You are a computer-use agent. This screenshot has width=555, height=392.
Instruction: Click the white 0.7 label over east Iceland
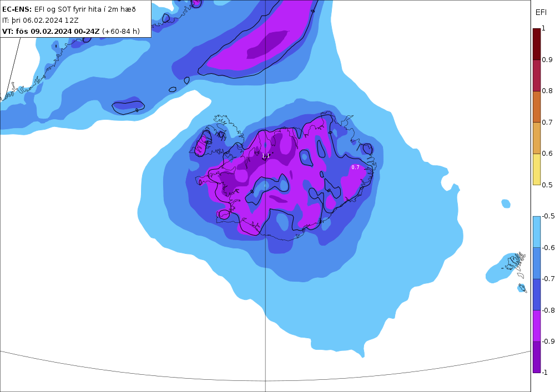coord(355,167)
